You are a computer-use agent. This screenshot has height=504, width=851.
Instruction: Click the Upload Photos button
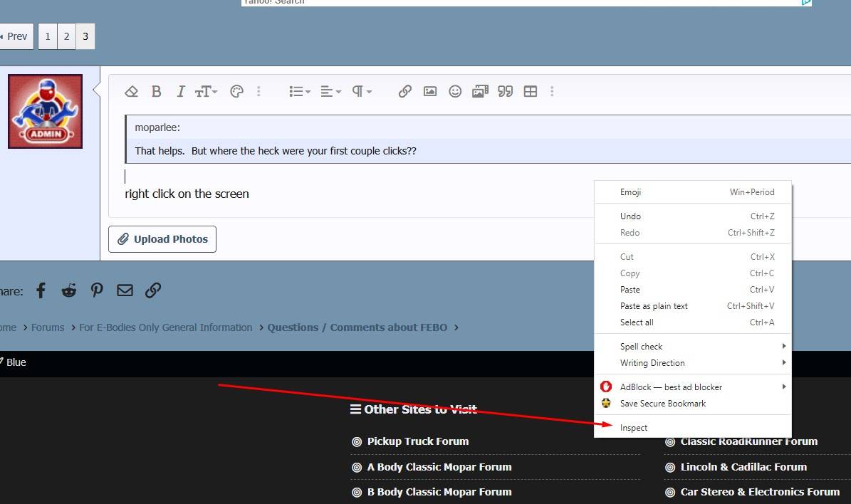point(162,239)
